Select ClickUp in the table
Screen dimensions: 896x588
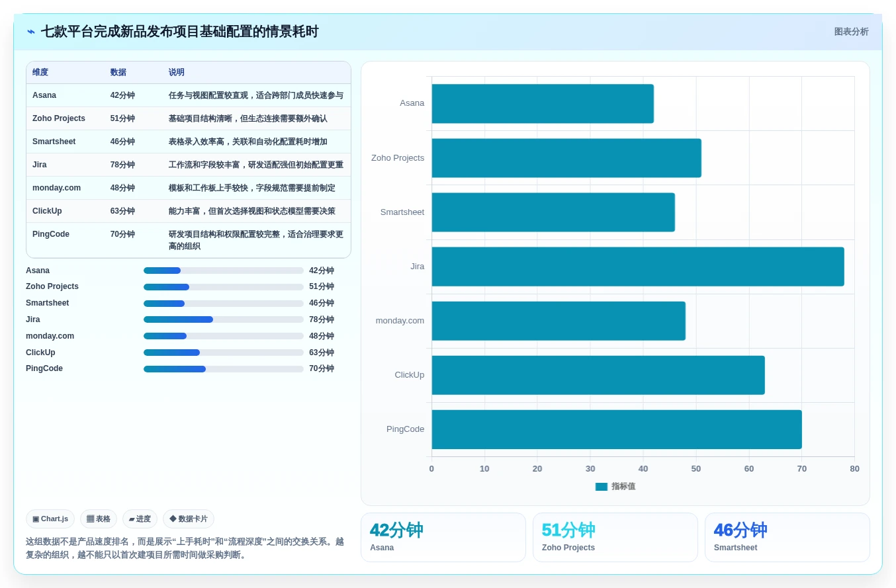tap(47, 211)
